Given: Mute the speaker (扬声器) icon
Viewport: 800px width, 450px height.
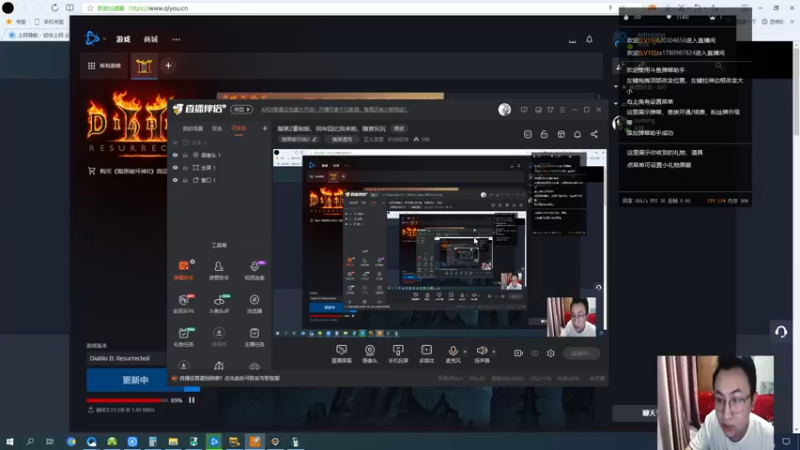Looking at the screenshot, I should tap(481, 351).
